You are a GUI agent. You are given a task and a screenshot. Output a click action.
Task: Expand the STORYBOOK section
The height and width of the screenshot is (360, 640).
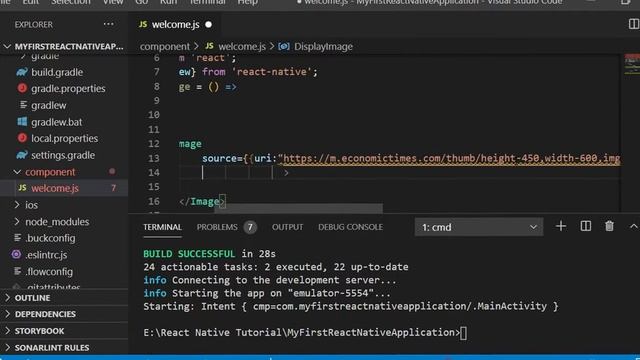39,331
